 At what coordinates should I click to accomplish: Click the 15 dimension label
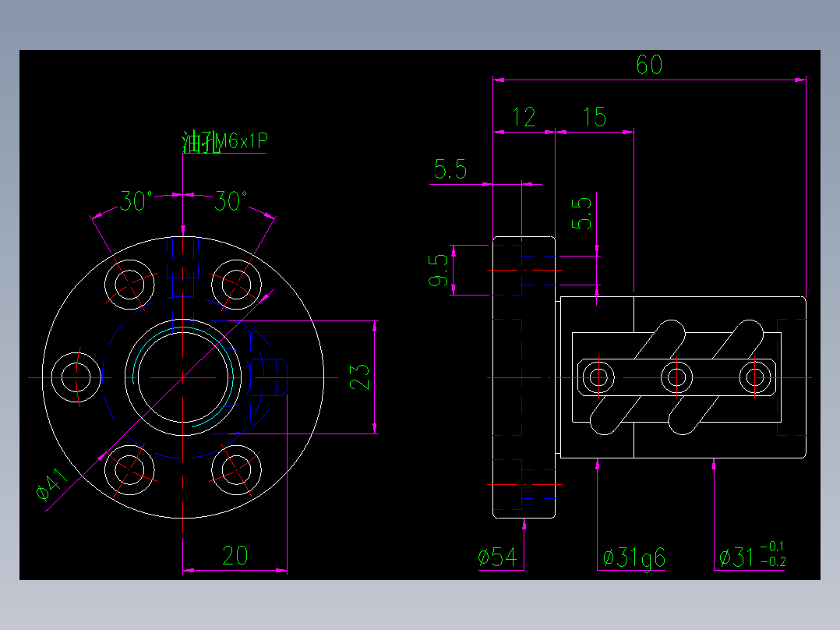coord(594,117)
